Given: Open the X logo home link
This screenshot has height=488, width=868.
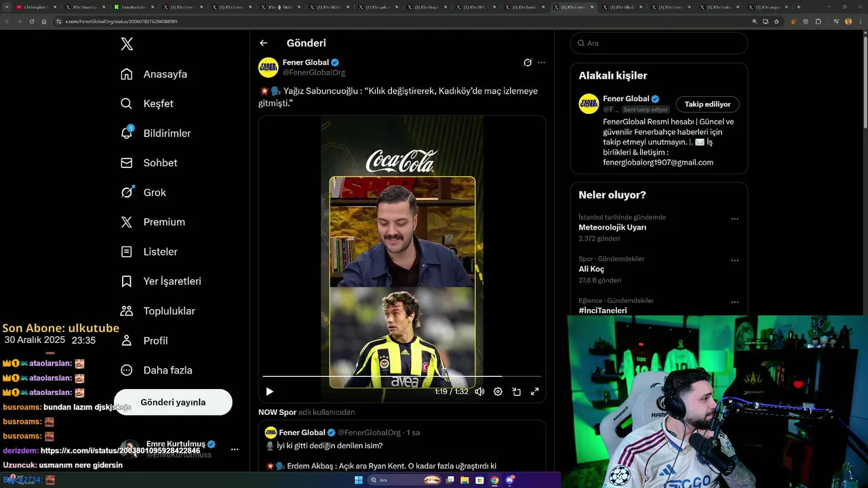Looking at the screenshot, I should point(127,44).
